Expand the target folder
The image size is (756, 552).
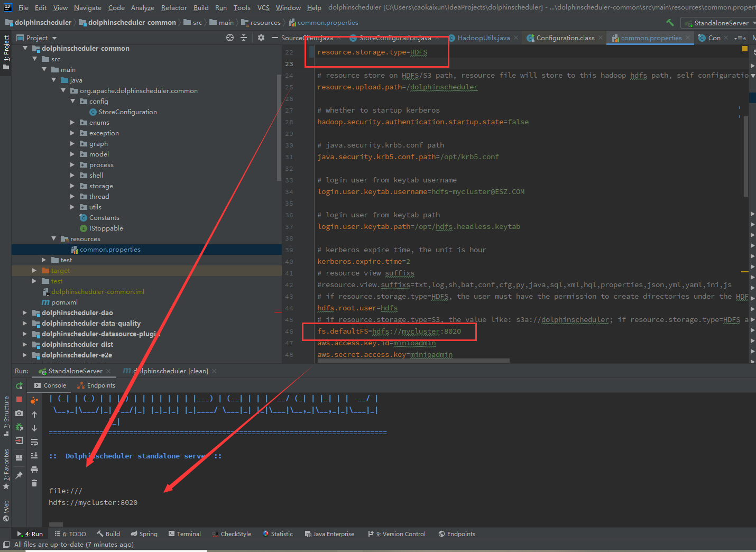34,270
